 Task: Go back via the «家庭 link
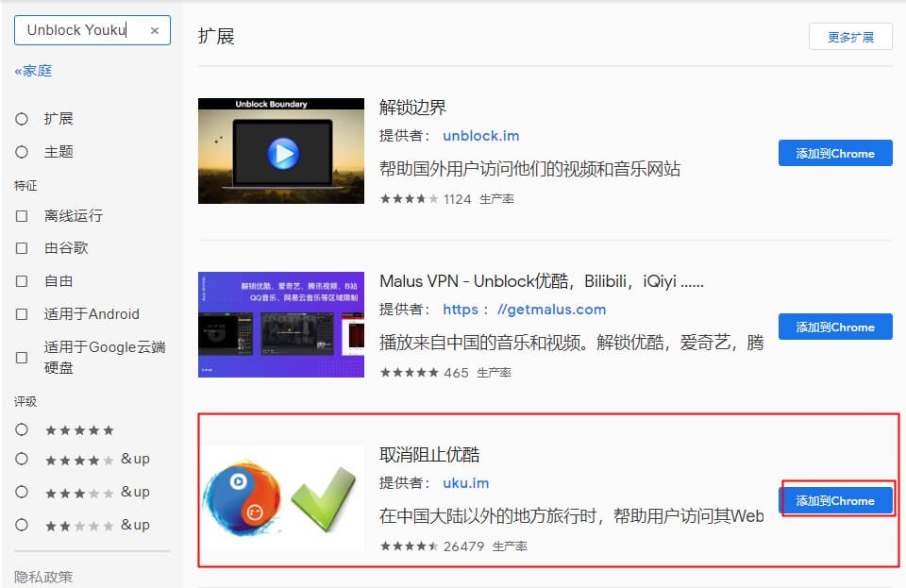pyautogui.click(x=33, y=71)
